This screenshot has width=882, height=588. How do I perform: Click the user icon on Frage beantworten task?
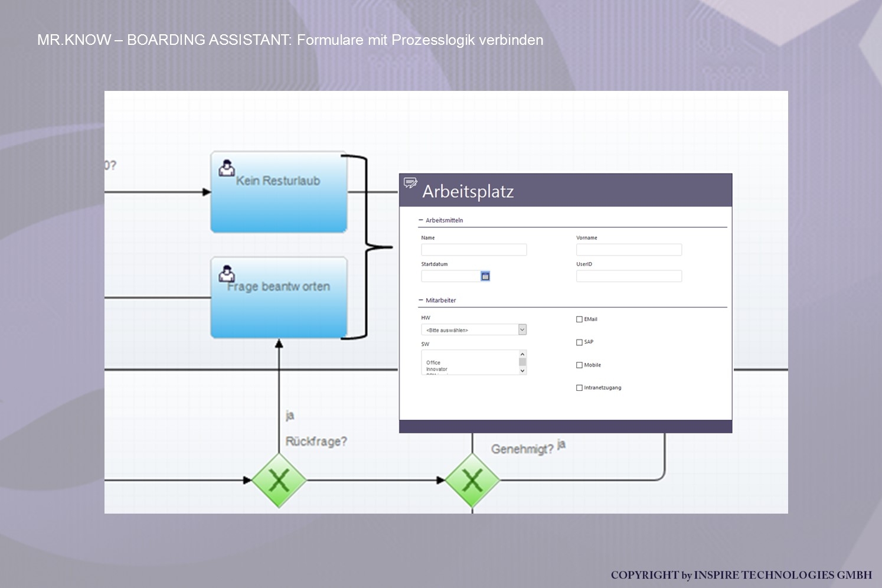[x=227, y=273]
